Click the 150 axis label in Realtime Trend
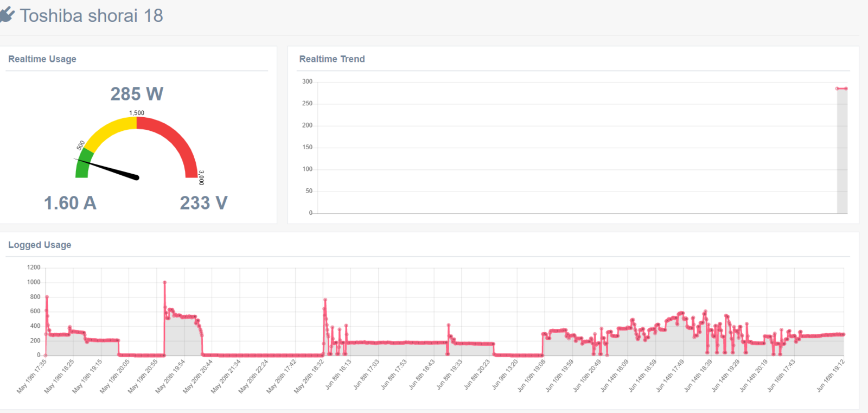Screen dimensions: 868x413 click(x=308, y=147)
